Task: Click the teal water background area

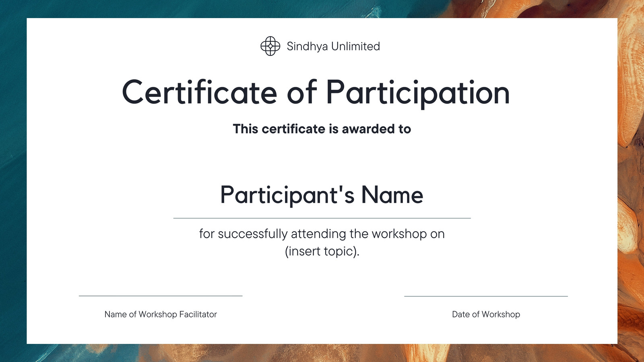Action: point(13,161)
